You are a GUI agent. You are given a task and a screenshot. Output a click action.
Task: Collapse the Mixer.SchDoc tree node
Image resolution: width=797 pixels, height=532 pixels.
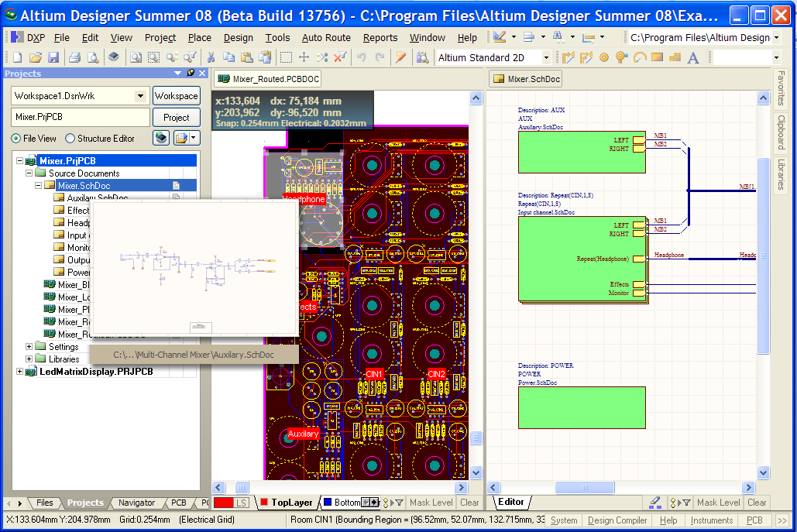[38, 185]
